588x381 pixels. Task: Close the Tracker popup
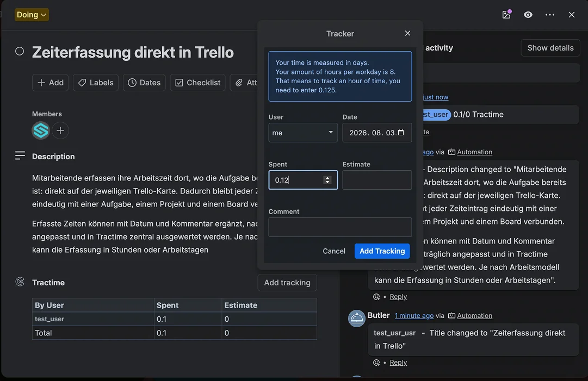(x=407, y=33)
